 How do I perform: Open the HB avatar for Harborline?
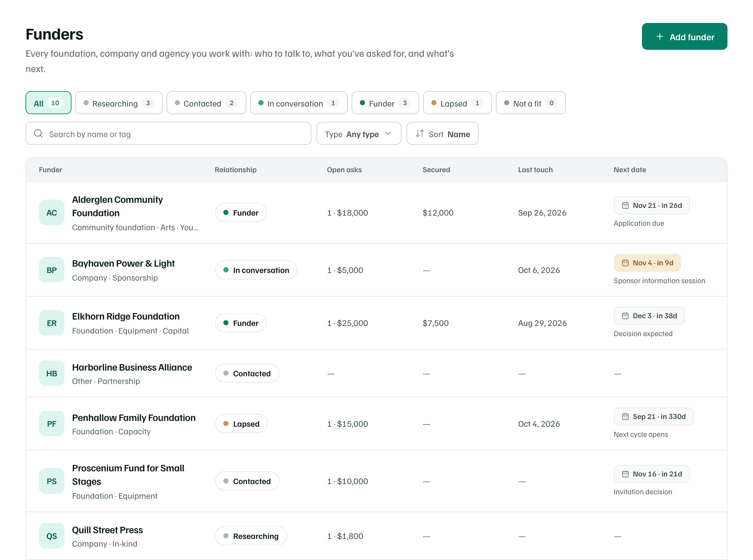click(x=52, y=373)
